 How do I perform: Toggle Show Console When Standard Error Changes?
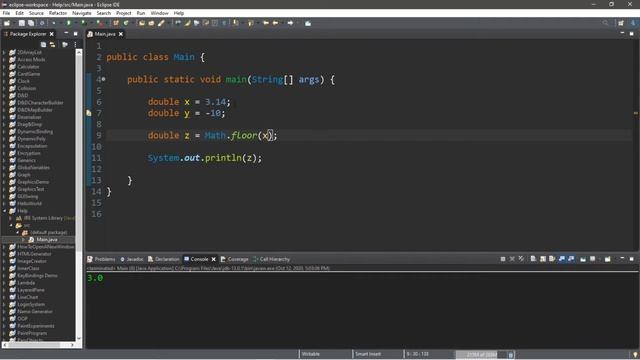click(571, 259)
